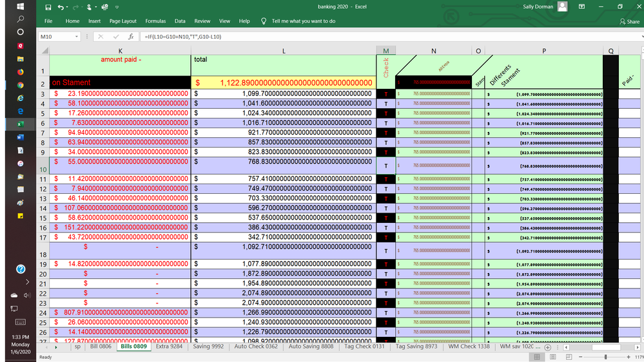Image resolution: width=644 pixels, height=362 pixels.
Task: Switch to sheet tab Auto Saving 8808
Action: (311, 347)
